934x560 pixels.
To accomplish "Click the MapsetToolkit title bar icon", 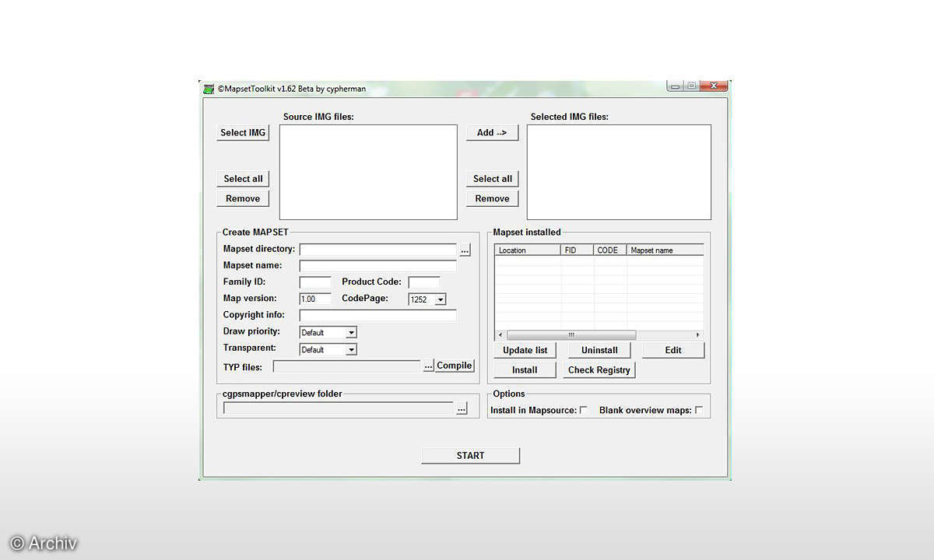I will (208, 89).
